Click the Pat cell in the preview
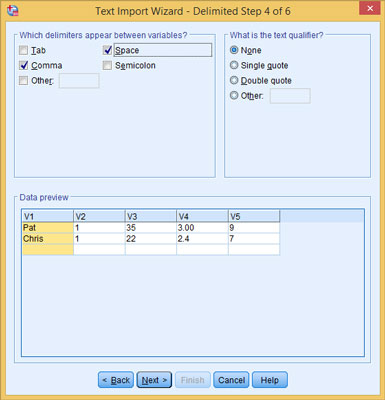 [47, 228]
